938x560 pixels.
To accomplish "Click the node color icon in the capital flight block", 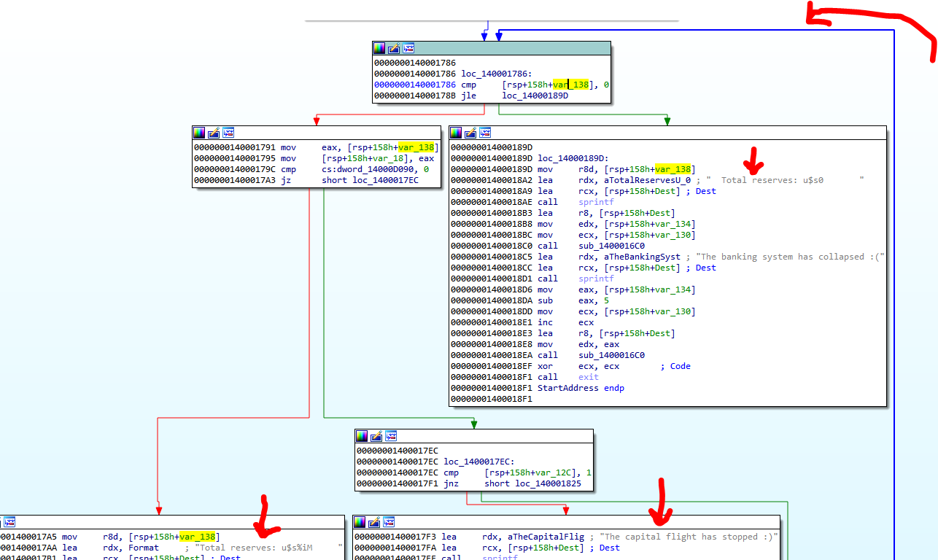I will coord(360,522).
